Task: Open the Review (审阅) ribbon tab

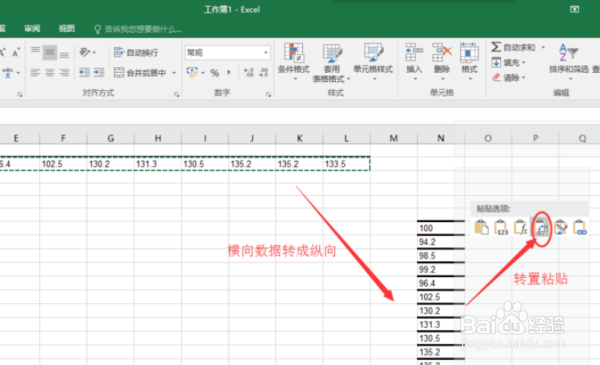Action: click(32, 29)
